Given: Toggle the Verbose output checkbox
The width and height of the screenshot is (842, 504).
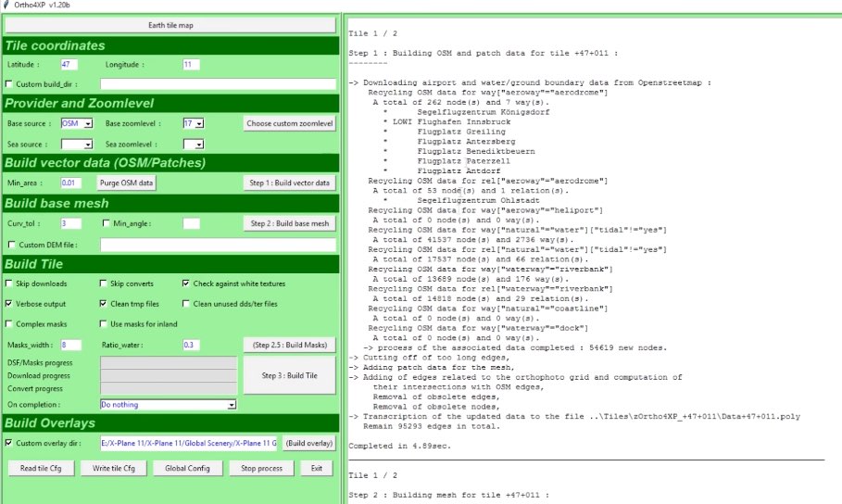Looking at the screenshot, I should 10,304.
